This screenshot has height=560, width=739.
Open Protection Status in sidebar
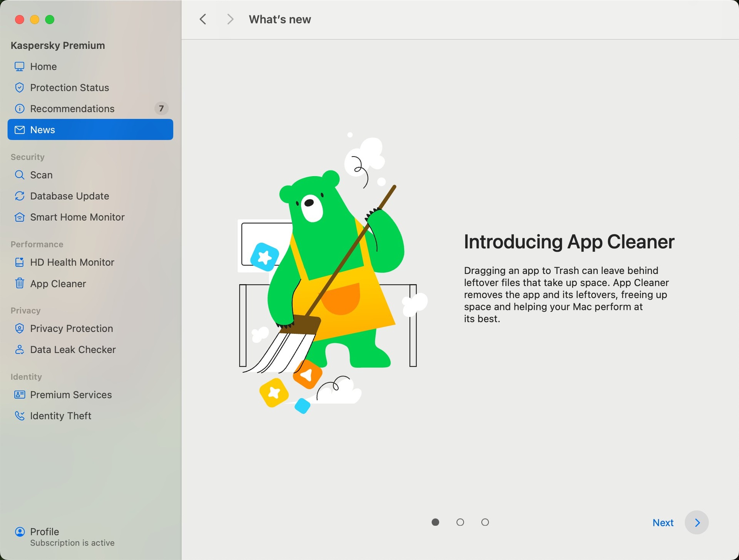(x=70, y=88)
